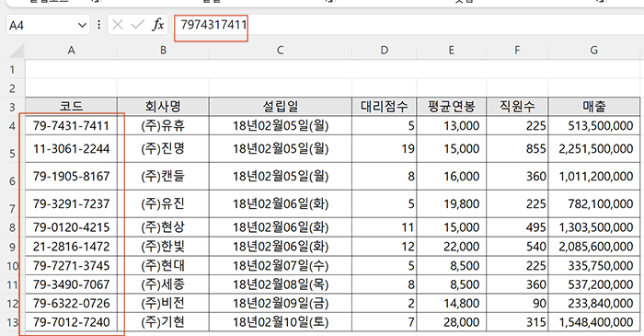Click company name (주)비전
Image resolution: width=644 pixels, height=336 pixels.
click(163, 303)
